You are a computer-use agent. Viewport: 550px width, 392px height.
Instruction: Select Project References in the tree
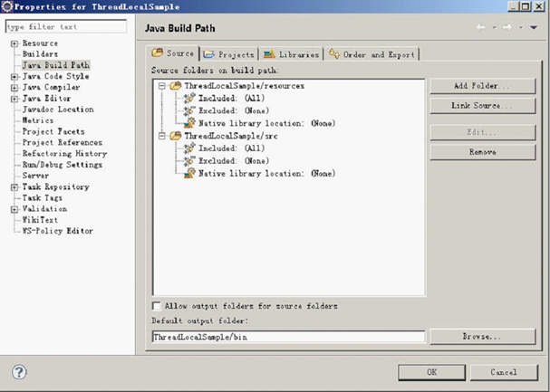click(63, 142)
